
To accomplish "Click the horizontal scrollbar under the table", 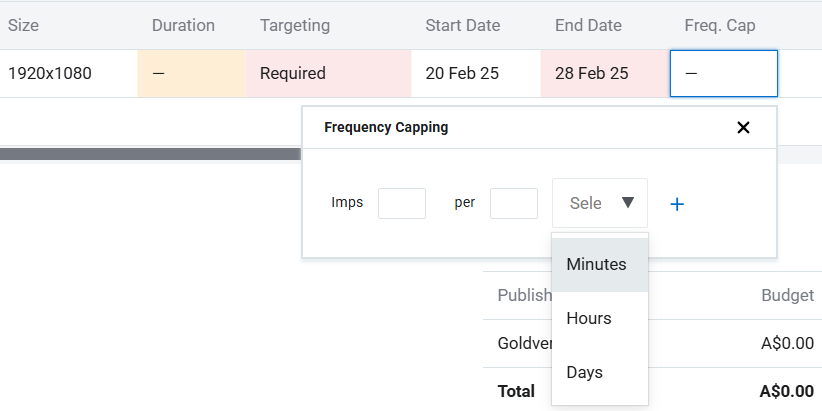I will (x=150, y=154).
